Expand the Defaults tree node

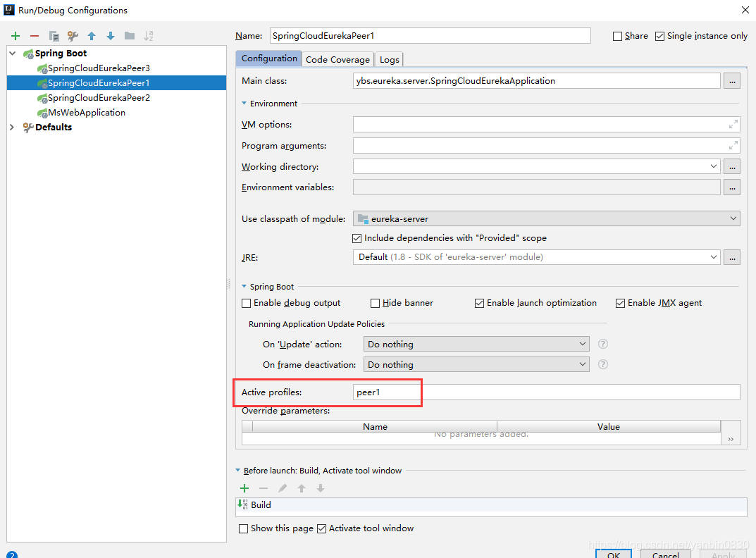pyautogui.click(x=12, y=127)
